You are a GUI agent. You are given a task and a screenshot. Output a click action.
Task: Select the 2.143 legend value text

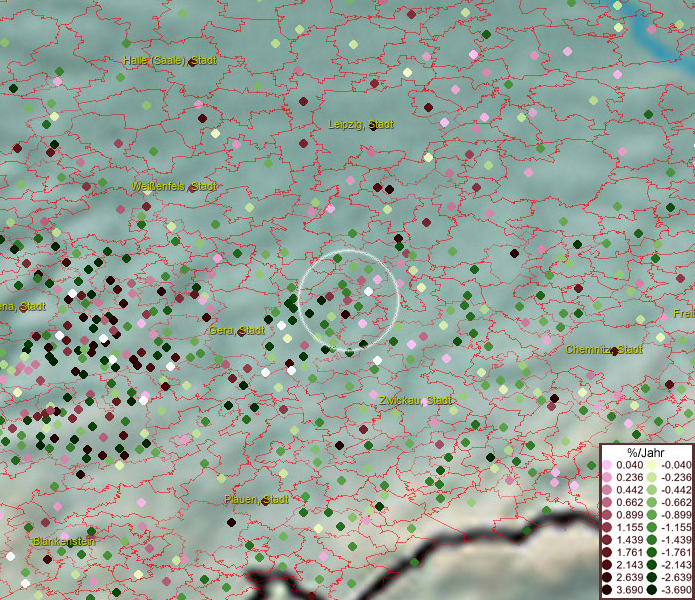(x=629, y=565)
